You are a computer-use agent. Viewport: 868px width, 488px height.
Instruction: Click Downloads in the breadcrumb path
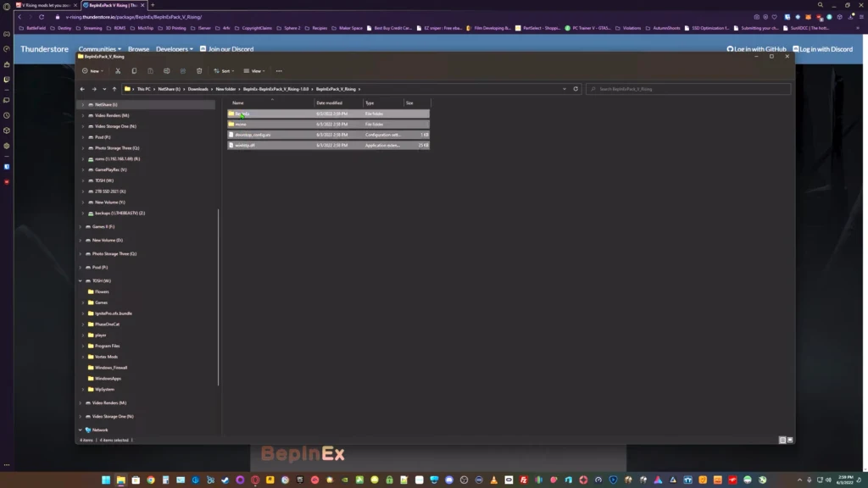pos(198,89)
